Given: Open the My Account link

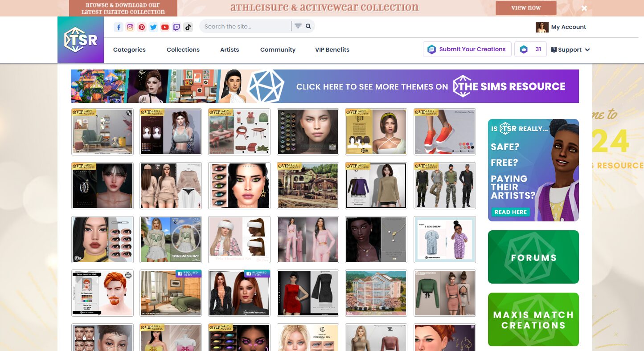Looking at the screenshot, I should (x=568, y=27).
